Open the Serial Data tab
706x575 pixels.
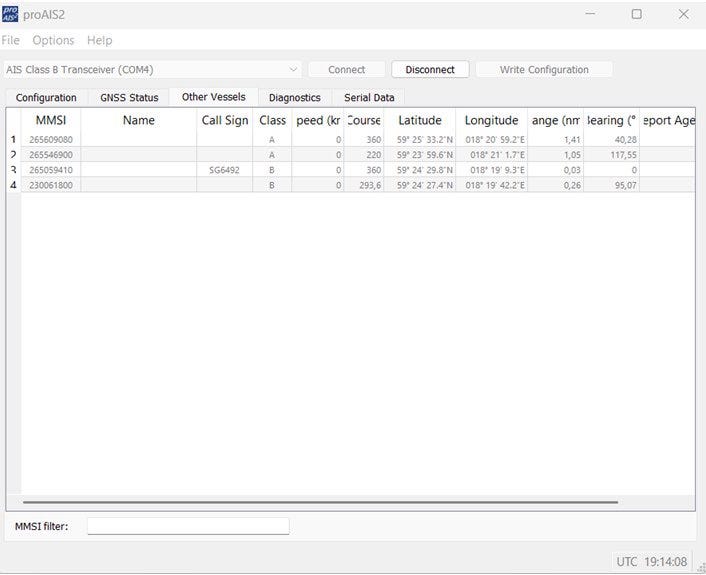369,98
